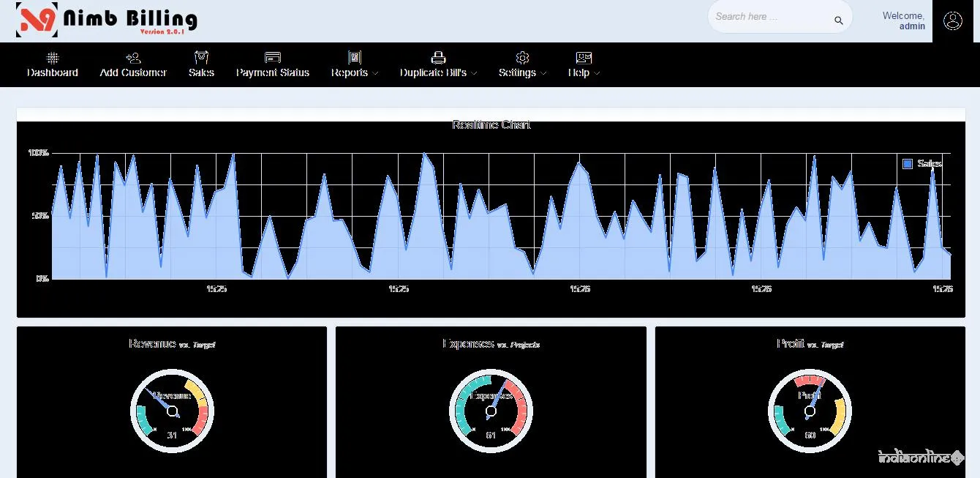
Task: Expand the Duplicate Bill's dropdown
Action: point(438,73)
